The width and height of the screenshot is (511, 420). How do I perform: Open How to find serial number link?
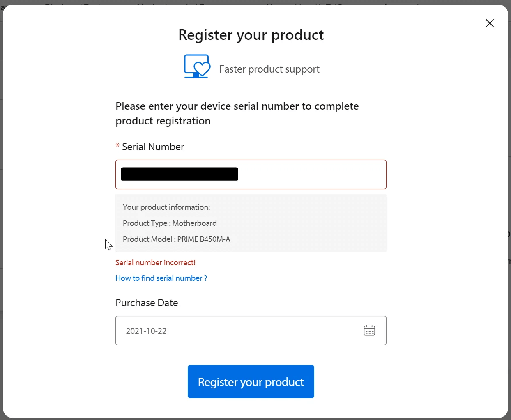coord(161,278)
